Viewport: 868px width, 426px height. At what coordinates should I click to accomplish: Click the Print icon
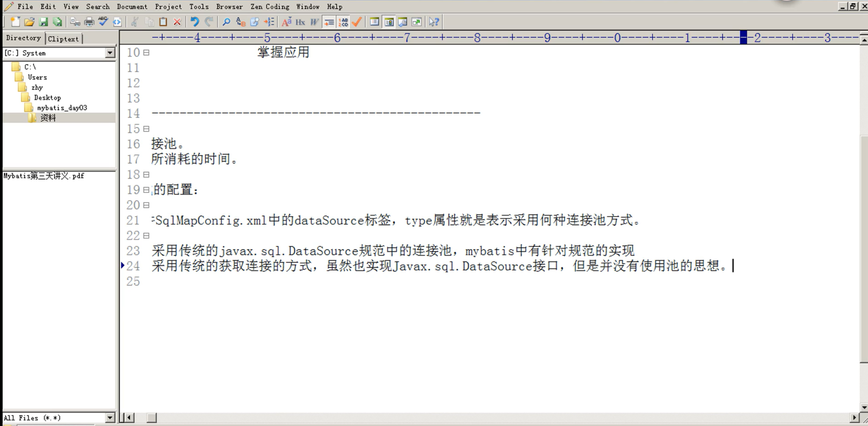(89, 22)
